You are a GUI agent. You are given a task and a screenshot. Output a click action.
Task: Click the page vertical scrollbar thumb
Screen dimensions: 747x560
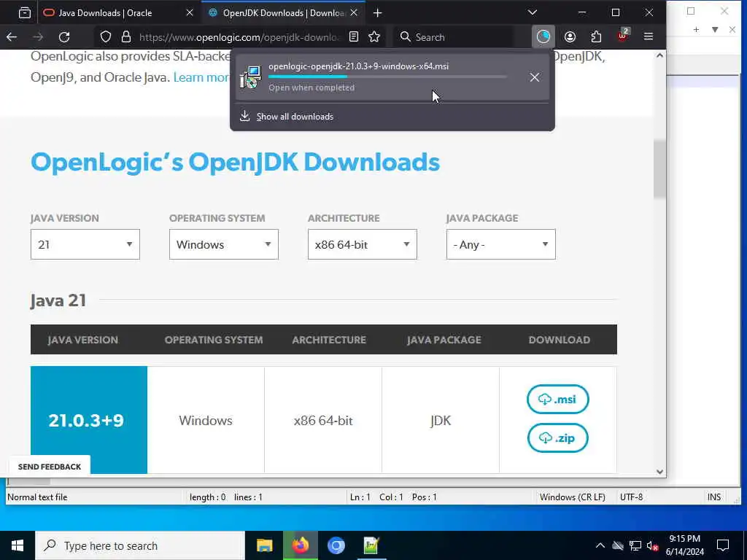pyautogui.click(x=659, y=168)
